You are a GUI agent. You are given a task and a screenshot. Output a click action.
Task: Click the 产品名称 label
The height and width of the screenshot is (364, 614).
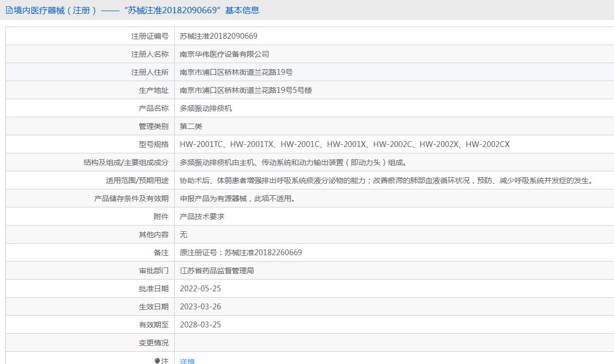[153, 108]
